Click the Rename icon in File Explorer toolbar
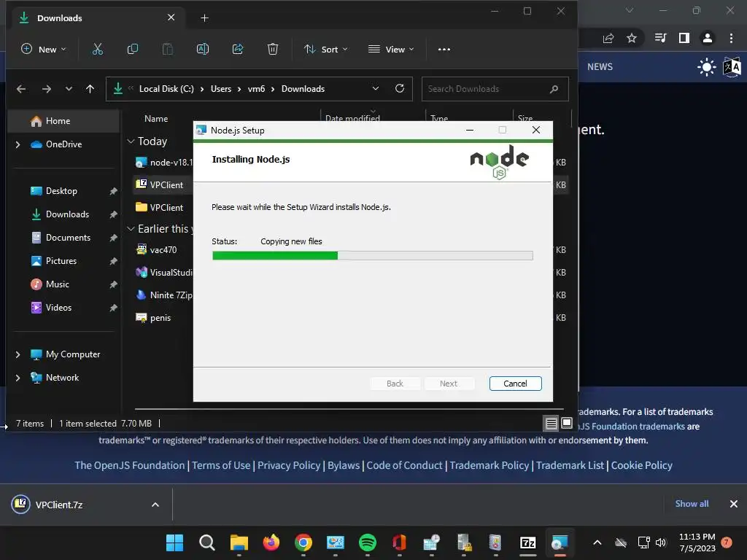The image size is (747, 560). tap(203, 49)
